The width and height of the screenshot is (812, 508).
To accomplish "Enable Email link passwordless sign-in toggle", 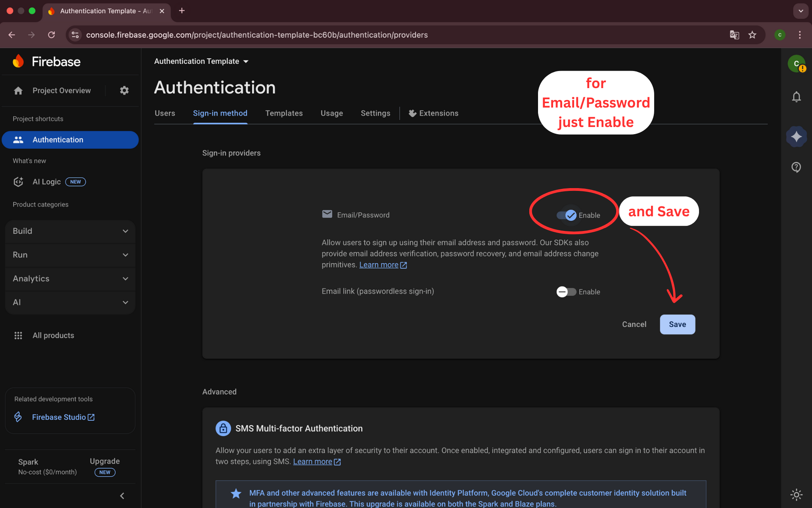I will tap(566, 292).
